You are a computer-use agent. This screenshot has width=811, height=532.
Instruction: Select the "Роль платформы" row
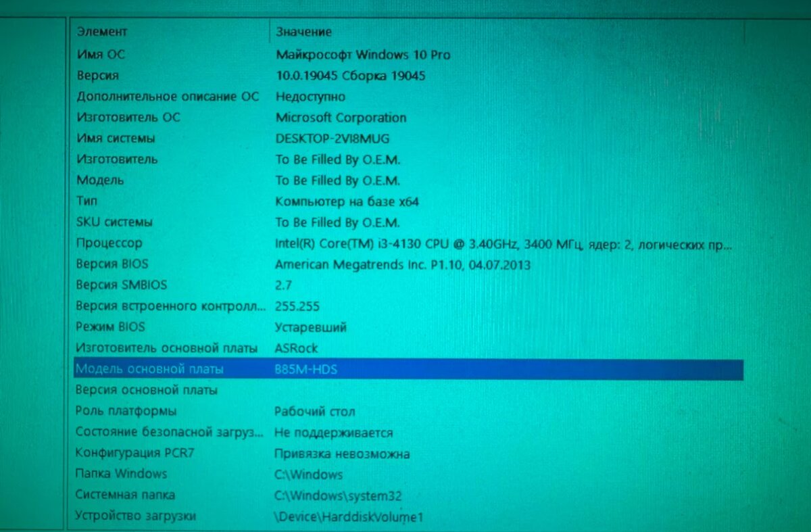click(x=126, y=411)
